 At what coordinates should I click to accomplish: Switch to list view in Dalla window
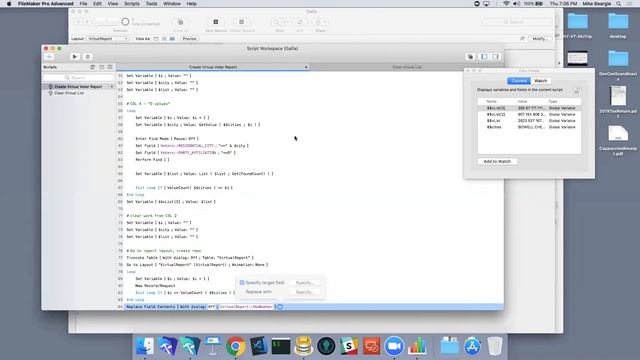(164, 39)
